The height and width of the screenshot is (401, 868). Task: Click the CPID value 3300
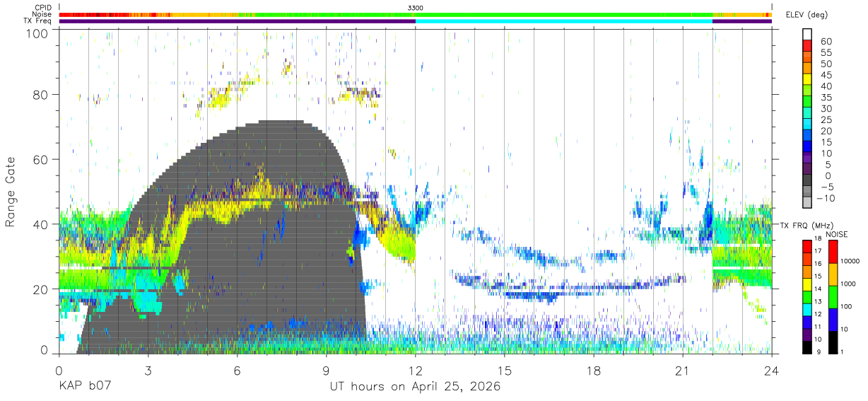(416, 7)
